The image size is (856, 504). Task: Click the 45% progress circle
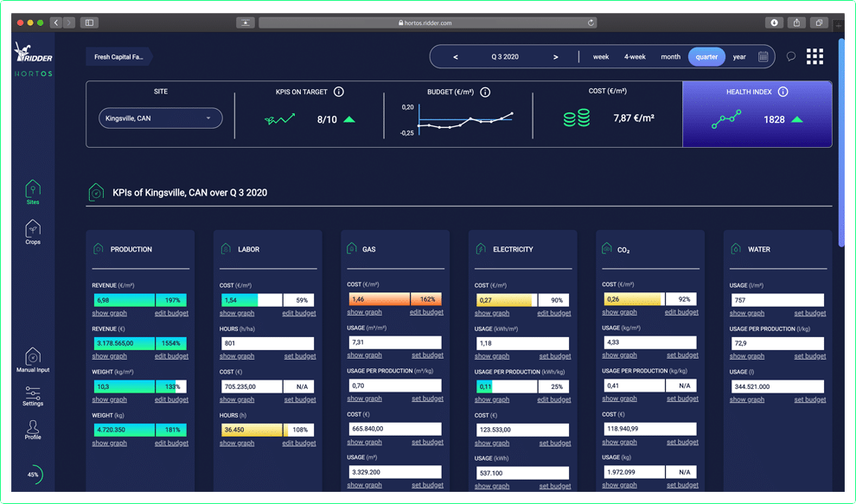tap(33, 475)
